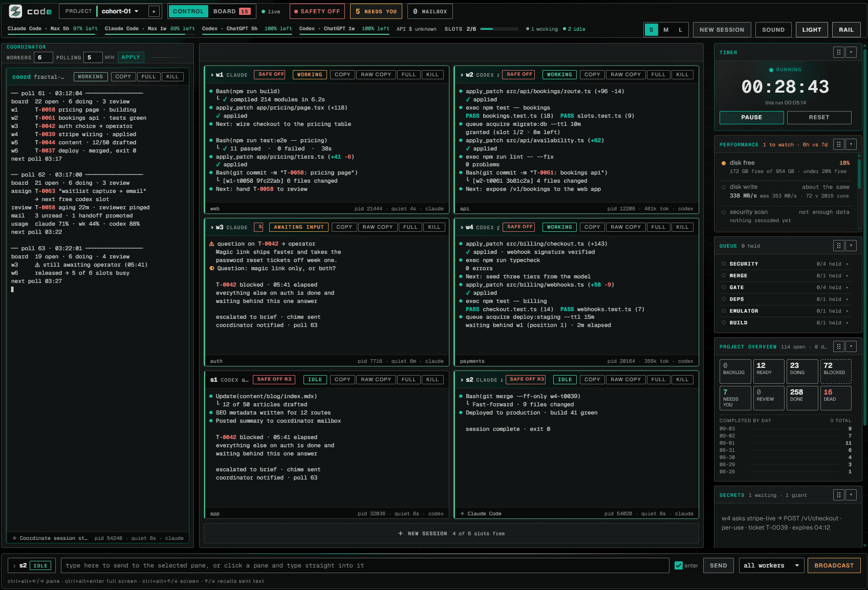Click the code app logo icon
Screen dimensions: 868x590
pos(16,11)
